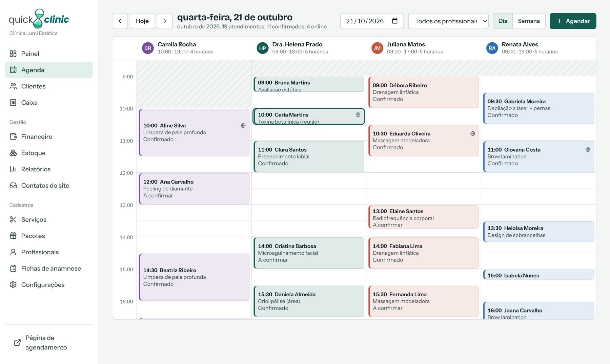
Task: Click the Estoque boxes icon
Action: (x=13, y=153)
